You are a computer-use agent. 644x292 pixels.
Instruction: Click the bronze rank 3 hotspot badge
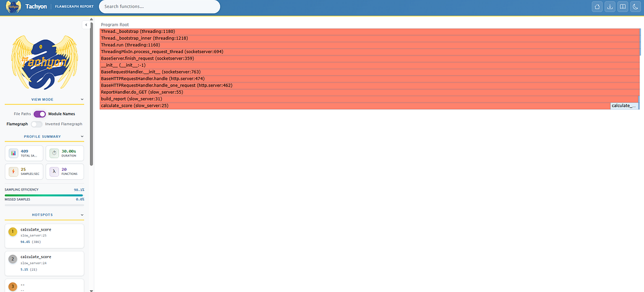[x=13, y=286]
